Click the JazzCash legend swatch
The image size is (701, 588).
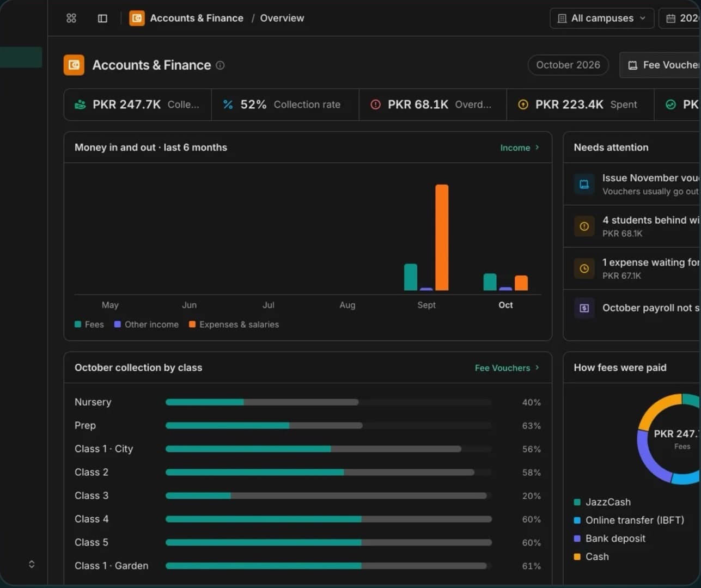click(577, 502)
